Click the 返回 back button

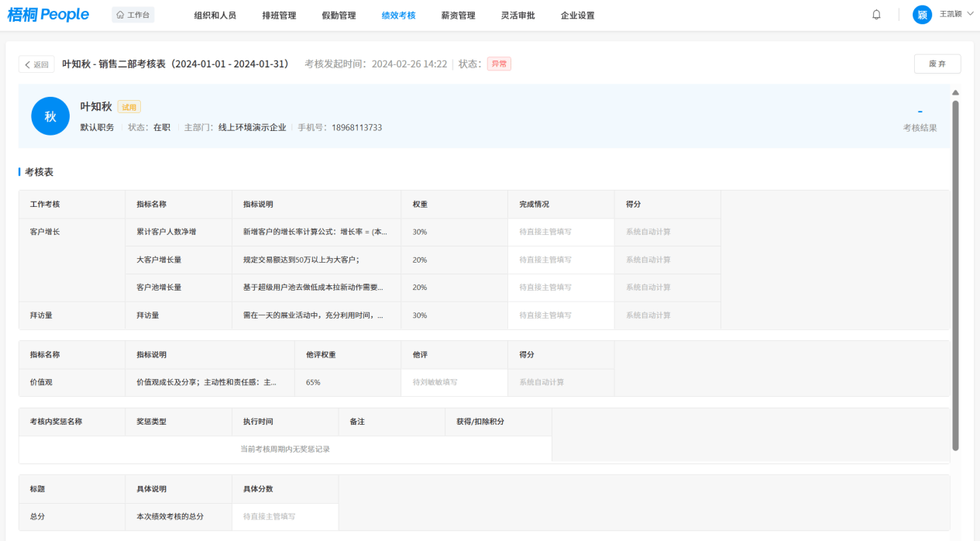(36, 64)
